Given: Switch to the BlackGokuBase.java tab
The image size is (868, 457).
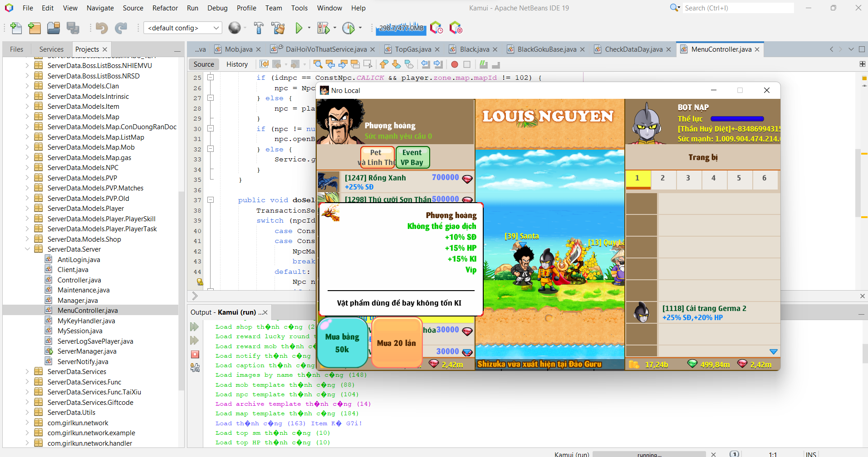Looking at the screenshot, I should point(547,49).
